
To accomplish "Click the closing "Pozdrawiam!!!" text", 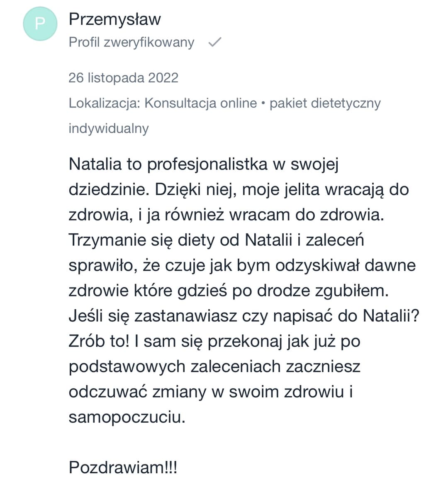I will click(123, 467).
